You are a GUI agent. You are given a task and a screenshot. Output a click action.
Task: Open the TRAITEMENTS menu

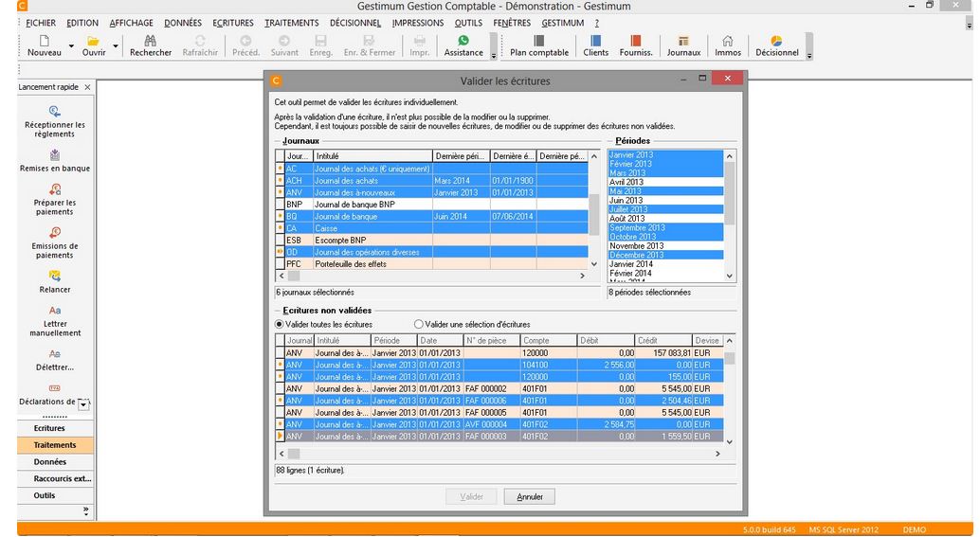pyautogui.click(x=291, y=23)
